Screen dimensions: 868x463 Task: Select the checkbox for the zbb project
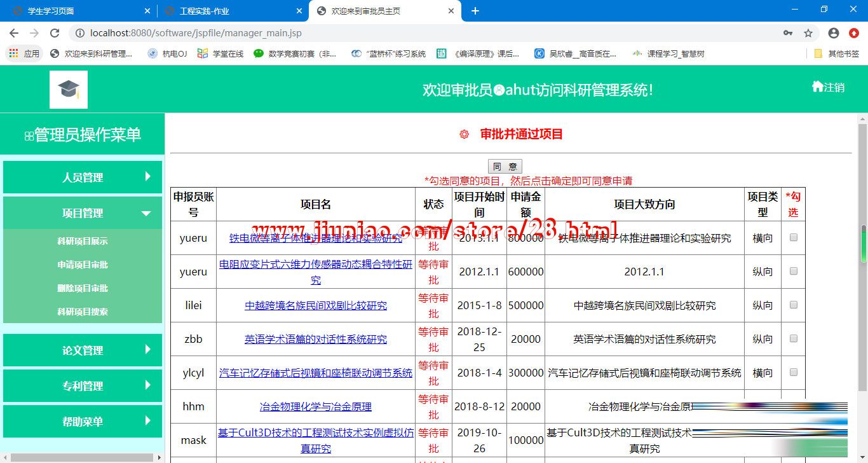pyautogui.click(x=793, y=338)
